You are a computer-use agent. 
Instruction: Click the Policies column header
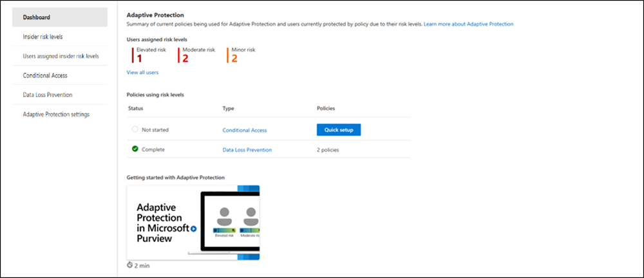[326, 108]
